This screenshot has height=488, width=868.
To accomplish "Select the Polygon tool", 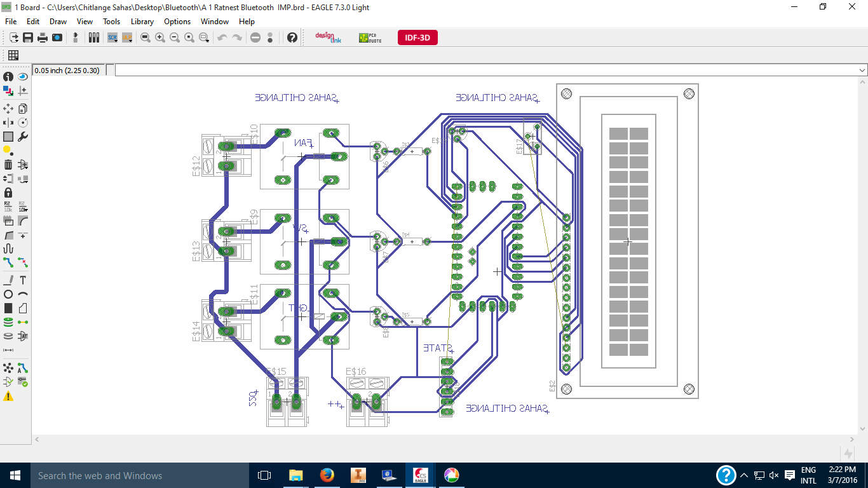I will tap(23, 308).
